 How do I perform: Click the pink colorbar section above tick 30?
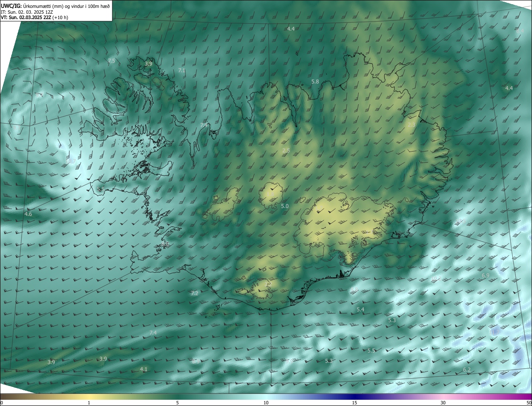coord(443,397)
